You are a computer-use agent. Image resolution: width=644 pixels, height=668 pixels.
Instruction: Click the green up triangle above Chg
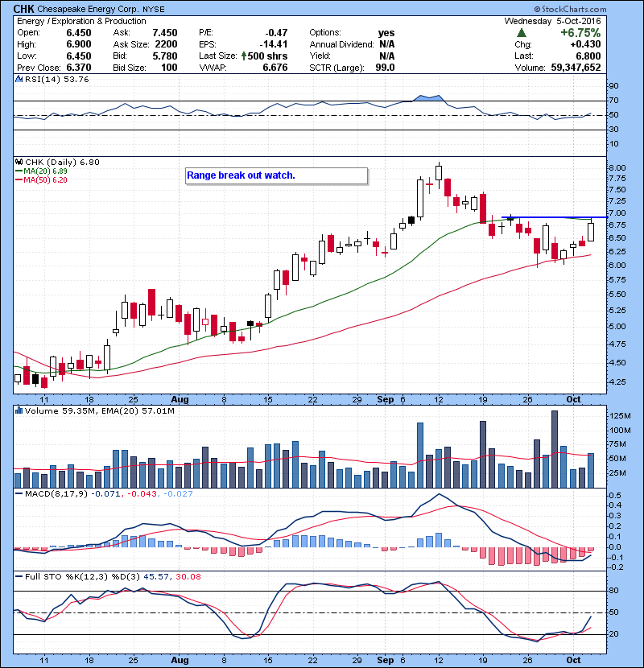click(522, 33)
